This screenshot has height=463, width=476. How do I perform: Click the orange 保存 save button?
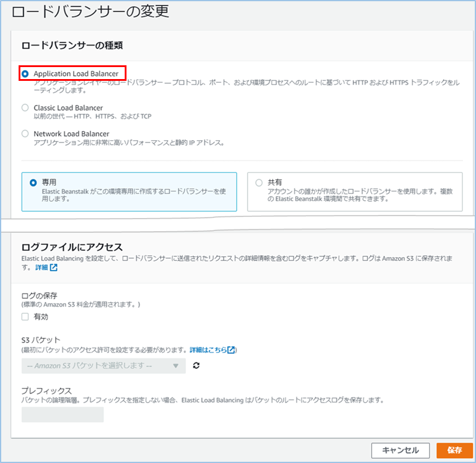(x=454, y=450)
